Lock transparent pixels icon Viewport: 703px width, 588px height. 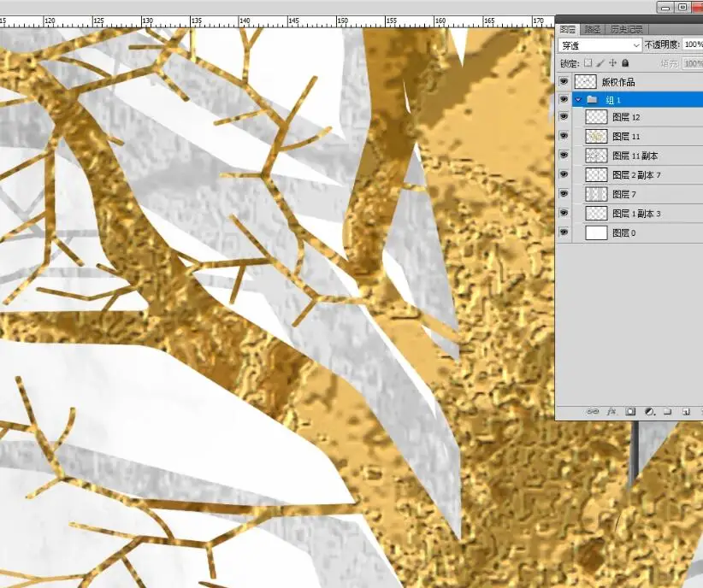[588, 63]
